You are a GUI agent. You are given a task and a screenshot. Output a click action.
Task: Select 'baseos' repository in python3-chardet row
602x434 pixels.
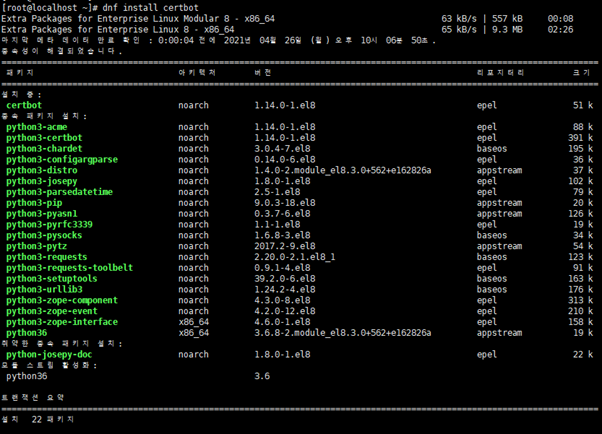(492, 149)
